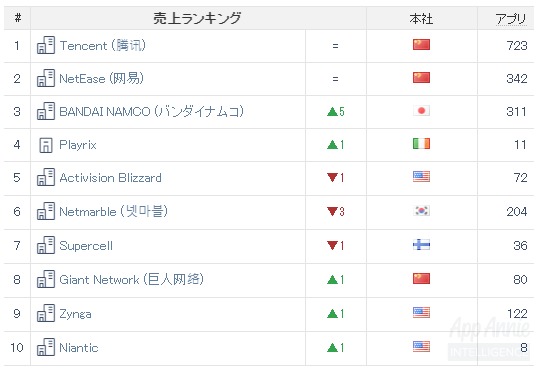Open the Zynga publisher link

pyautogui.click(x=75, y=314)
